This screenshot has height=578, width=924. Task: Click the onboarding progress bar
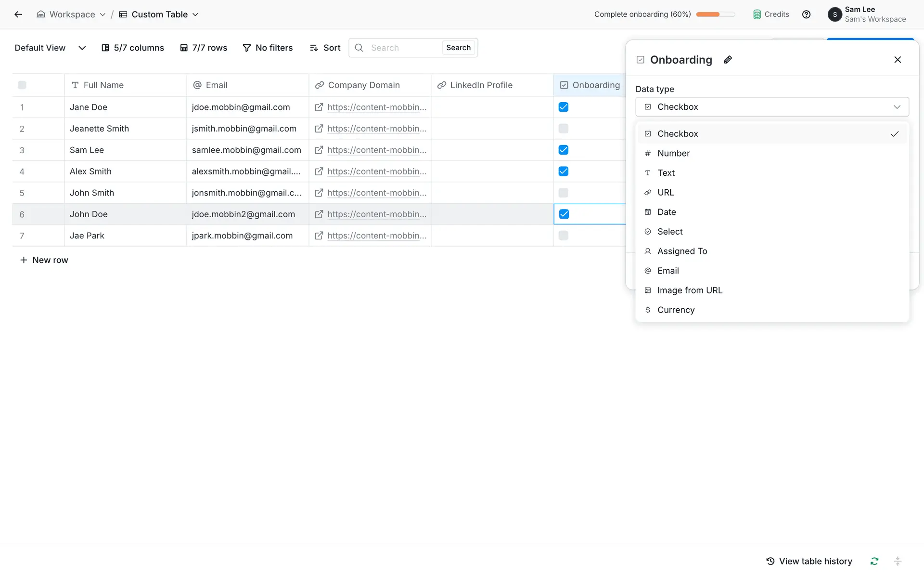tap(715, 14)
